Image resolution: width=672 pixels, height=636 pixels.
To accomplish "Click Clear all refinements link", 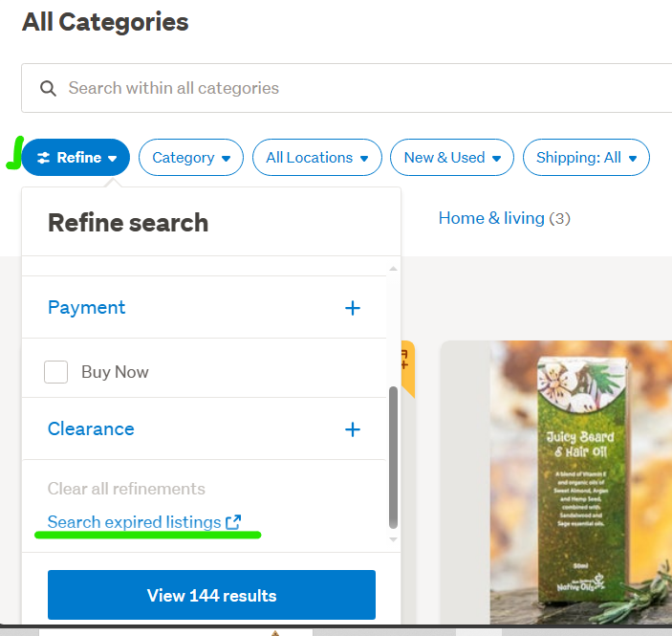I will point(126,489).
